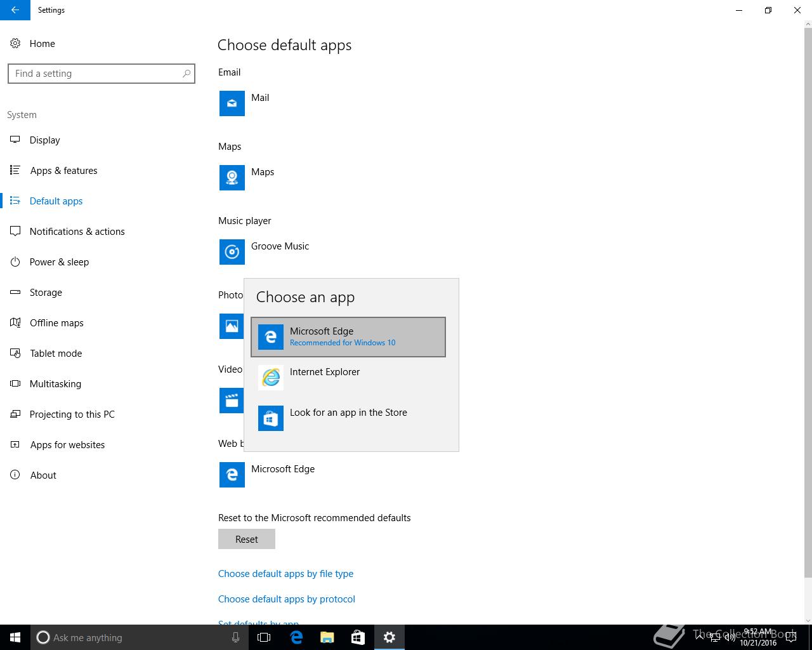Click the Groove Music app icon
The height and width of the screenshot is (650, 812).
[232, 252]
